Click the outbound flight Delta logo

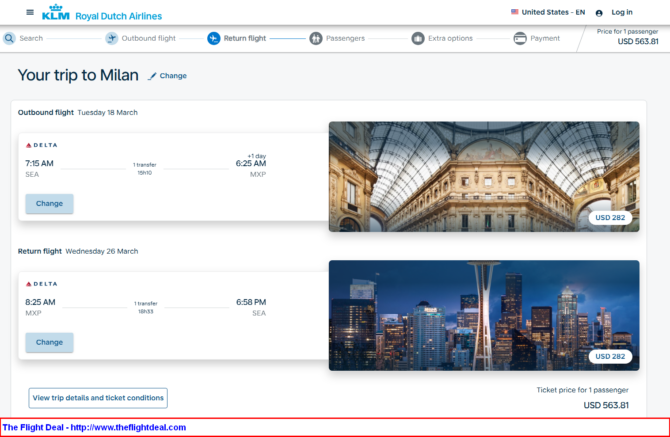[x=41, y=145]
